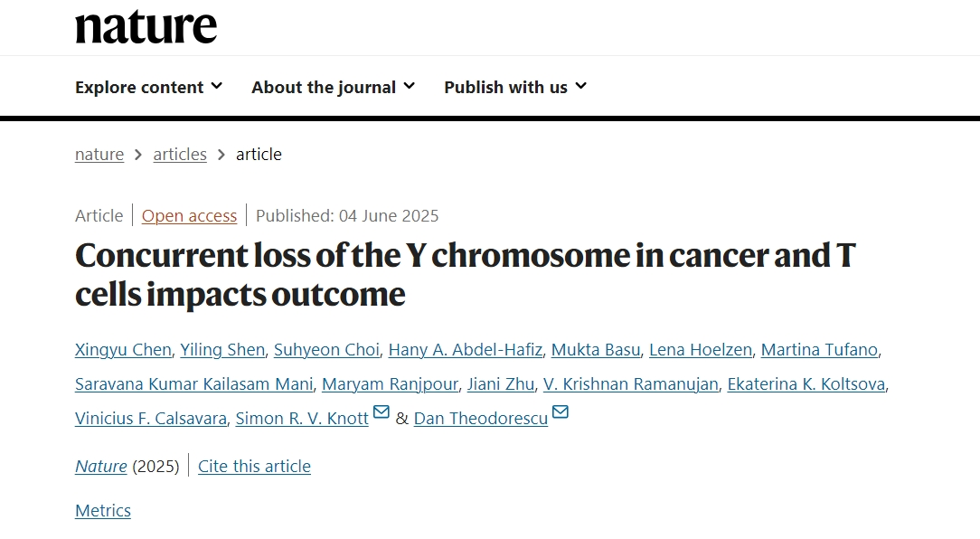Click the email envelope icon beside Simon R. V. Knott
The width and height of the screenshot is (980, 539).
pyautogui.click(x=382, y=412)
